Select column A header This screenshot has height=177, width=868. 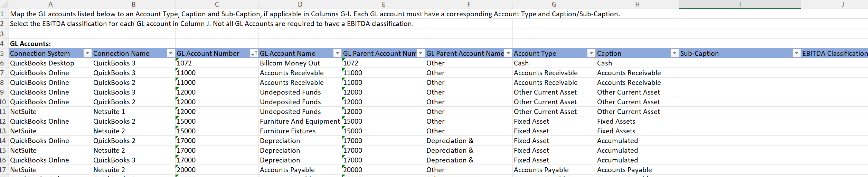click(x=50, y=4)
